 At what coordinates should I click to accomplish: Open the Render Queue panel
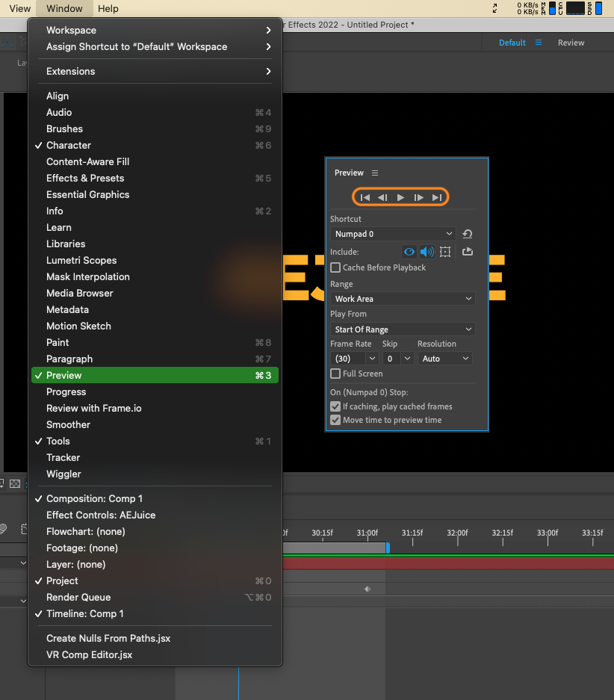(155, 598)
